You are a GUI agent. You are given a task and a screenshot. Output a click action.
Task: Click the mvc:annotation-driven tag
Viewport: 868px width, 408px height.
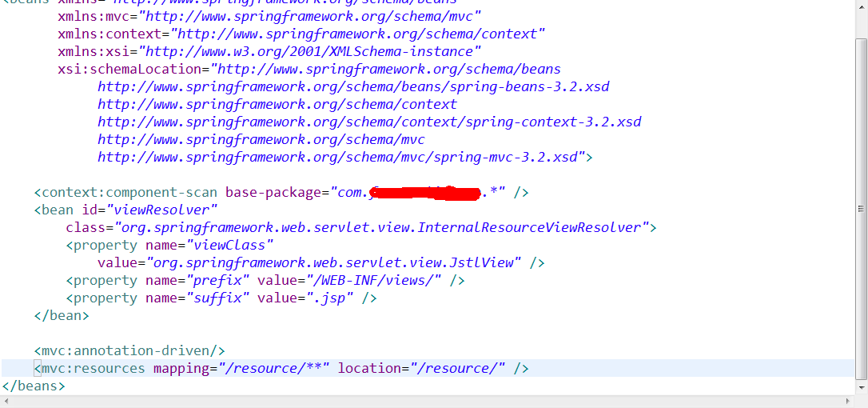click(129, 350)
